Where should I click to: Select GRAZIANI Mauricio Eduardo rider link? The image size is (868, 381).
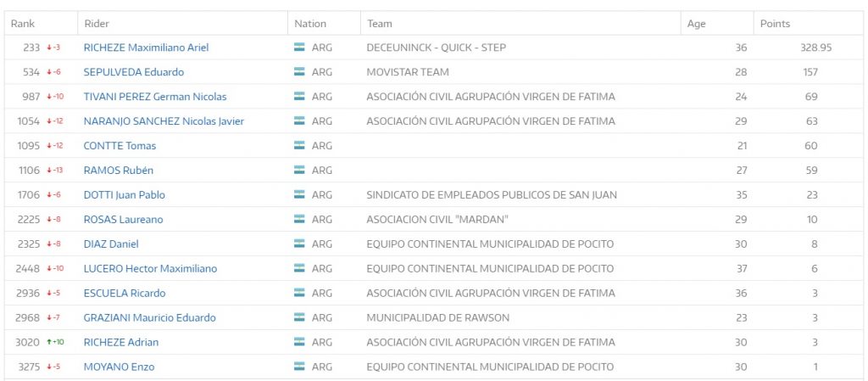point(149,318)
